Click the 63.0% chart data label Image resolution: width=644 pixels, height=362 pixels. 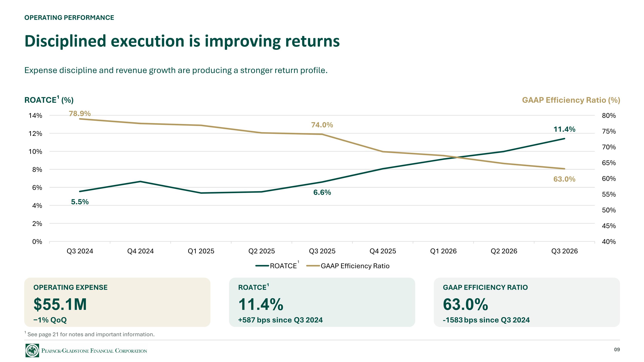click(565, 179)
